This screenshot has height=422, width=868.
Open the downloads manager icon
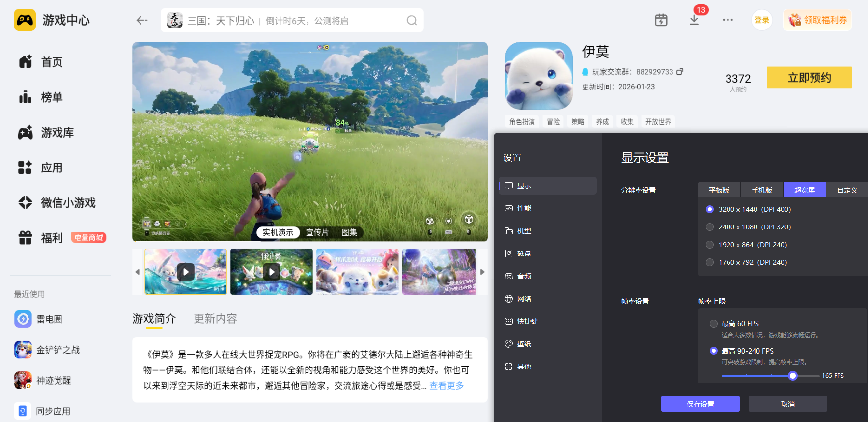pos(694,20)
